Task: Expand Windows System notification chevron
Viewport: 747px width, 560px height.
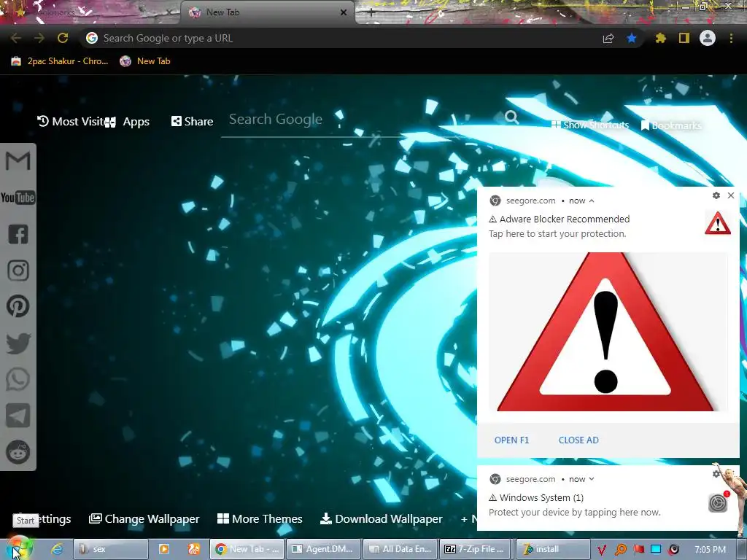Action: coord(592,479)
